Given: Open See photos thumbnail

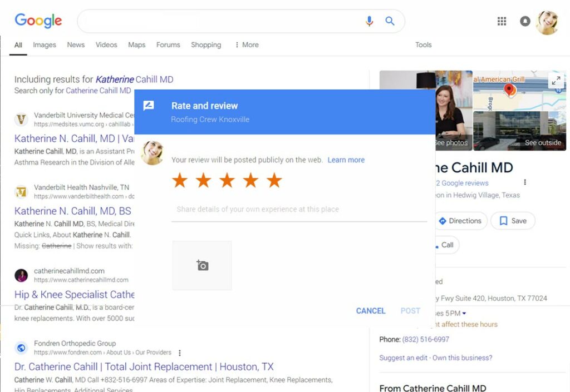Looking at the screenshot, I should 453,111.
